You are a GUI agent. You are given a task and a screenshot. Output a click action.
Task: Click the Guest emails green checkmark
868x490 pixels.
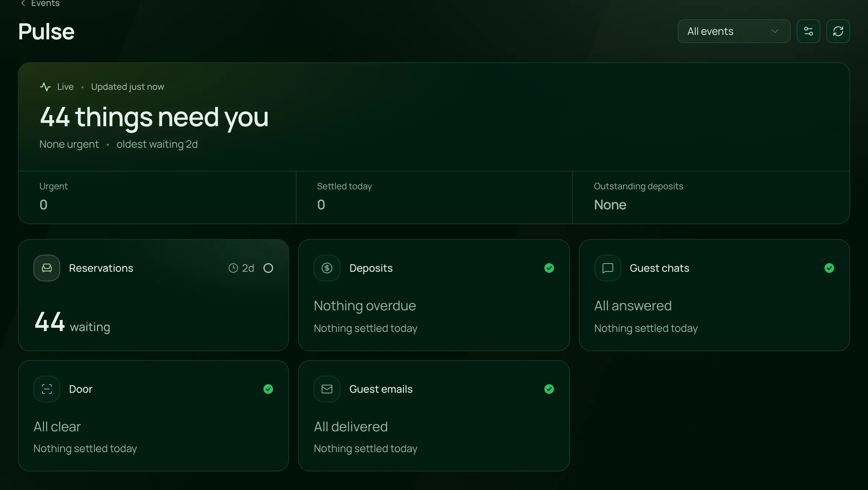549,389
